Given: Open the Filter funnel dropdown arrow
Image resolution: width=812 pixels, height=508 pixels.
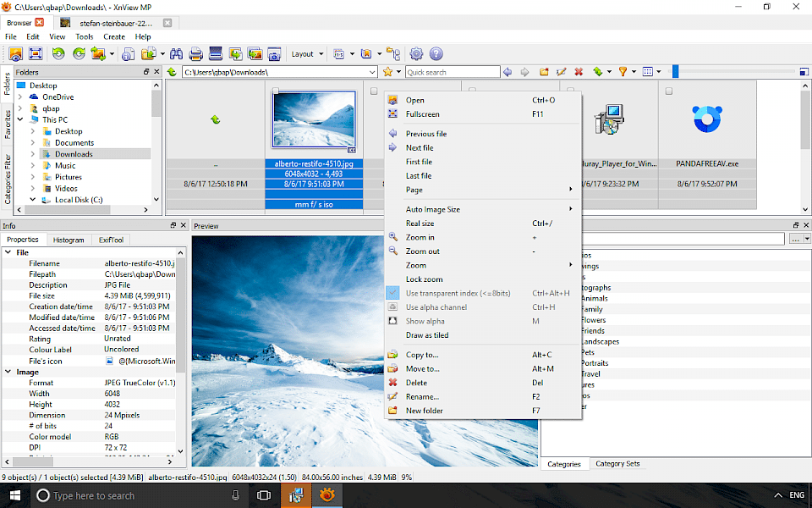Looking at the screenshot, I should coord(634,72).
